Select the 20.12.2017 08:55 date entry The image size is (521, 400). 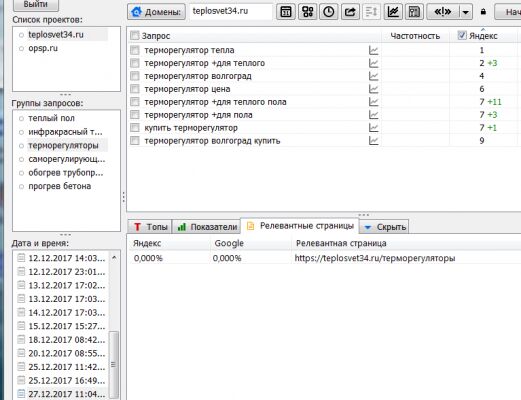(x=62, y=354)
